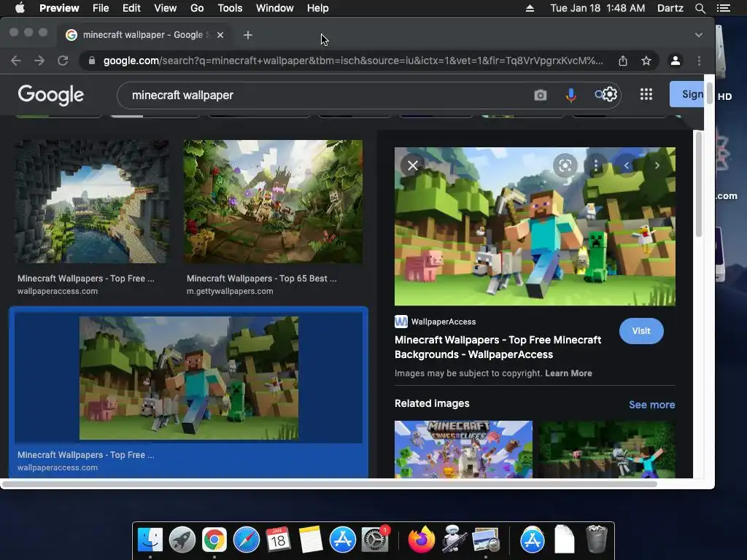Open the Learn More copyright link

568,373
